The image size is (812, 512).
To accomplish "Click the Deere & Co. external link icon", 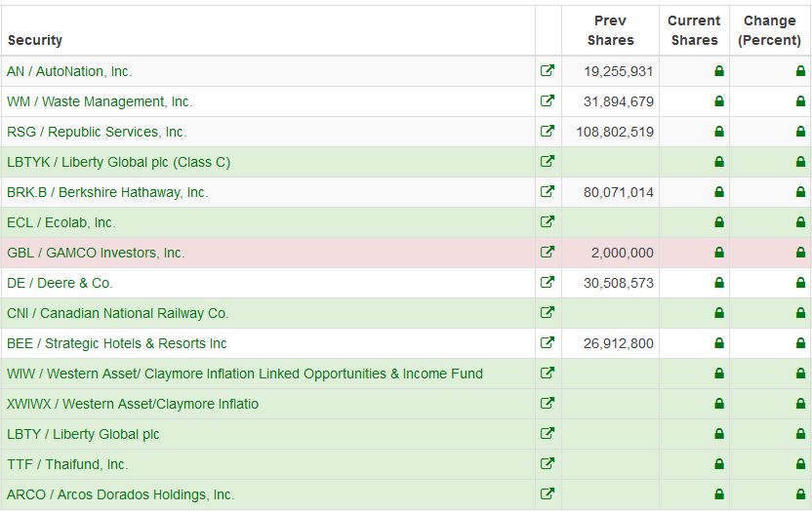I will (x=548, y=283).
